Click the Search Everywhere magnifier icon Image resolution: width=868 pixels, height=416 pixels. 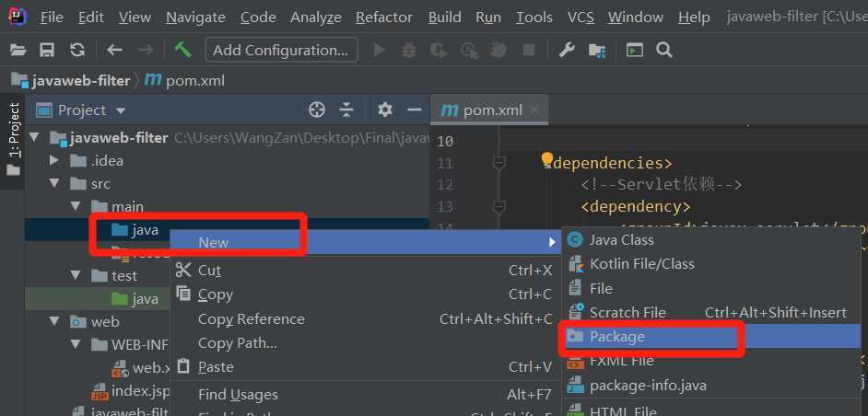click(664, 51)
